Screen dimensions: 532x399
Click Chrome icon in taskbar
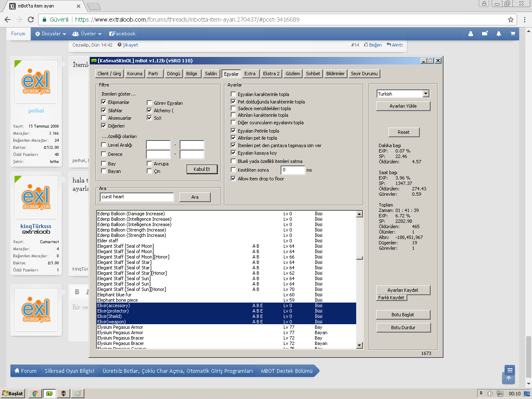click(x=35, y=394)
